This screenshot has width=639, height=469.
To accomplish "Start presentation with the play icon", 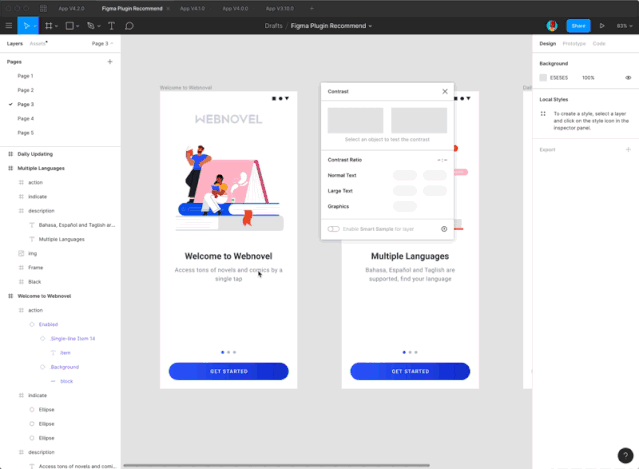I will pos(602,26).
